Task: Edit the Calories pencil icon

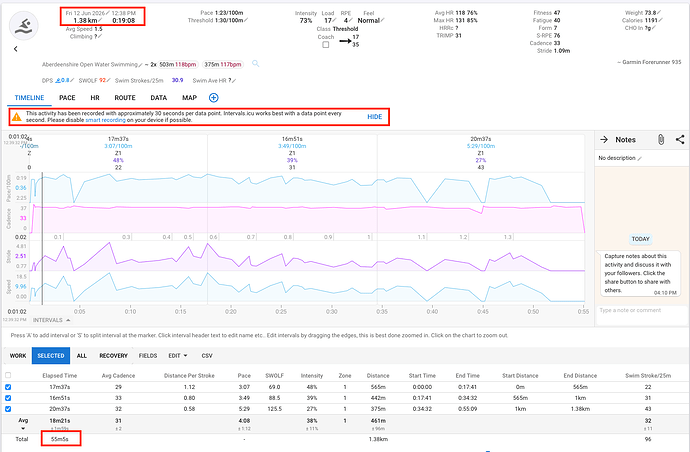Action: tap(661, 20)
